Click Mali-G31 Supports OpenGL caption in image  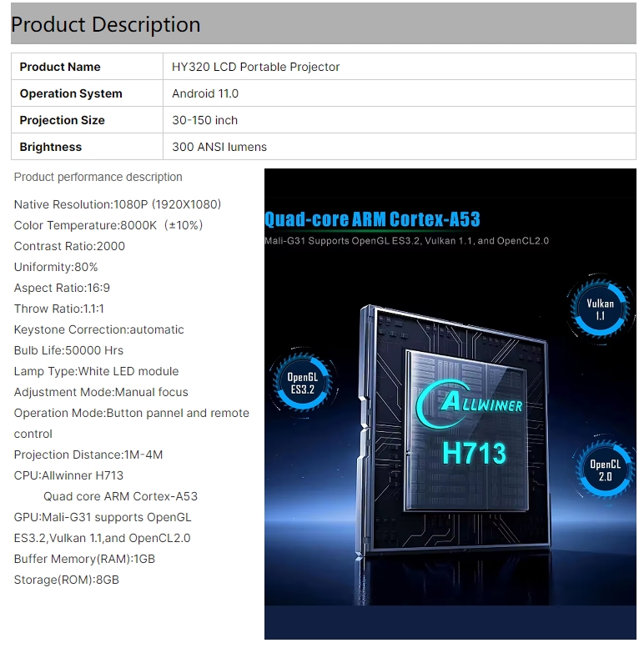[x=407, y=241]
